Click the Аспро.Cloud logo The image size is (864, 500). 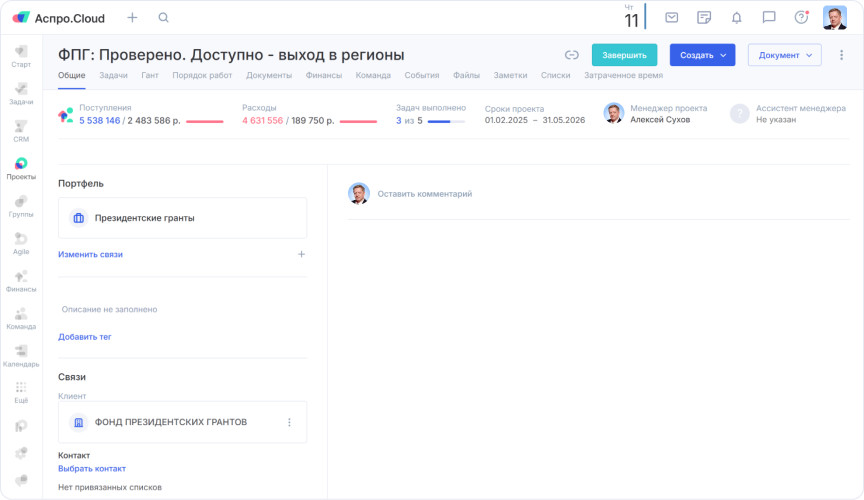(58, 18)
